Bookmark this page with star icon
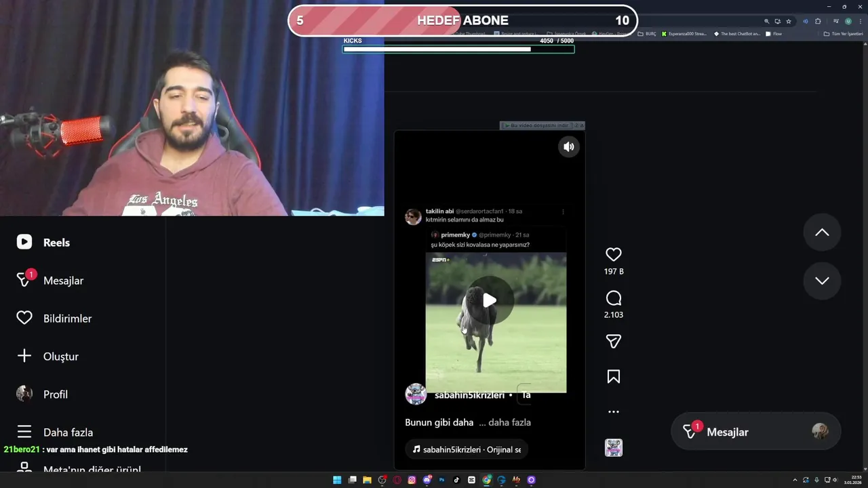The width and height of the screenshot is (868, 488). pos(789,21)
